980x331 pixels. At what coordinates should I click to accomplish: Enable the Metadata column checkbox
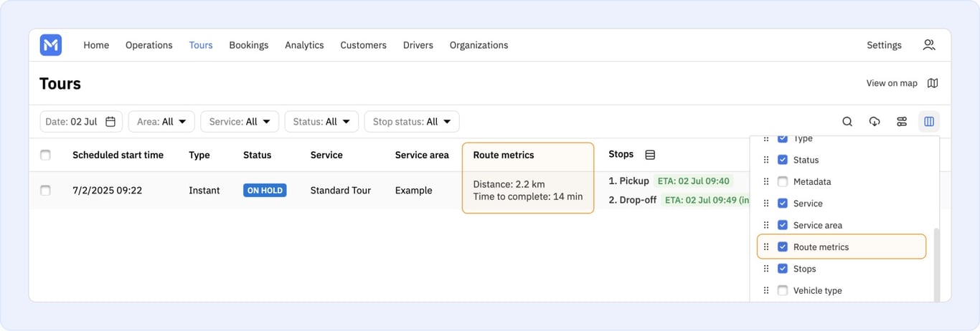coord(783,182)
